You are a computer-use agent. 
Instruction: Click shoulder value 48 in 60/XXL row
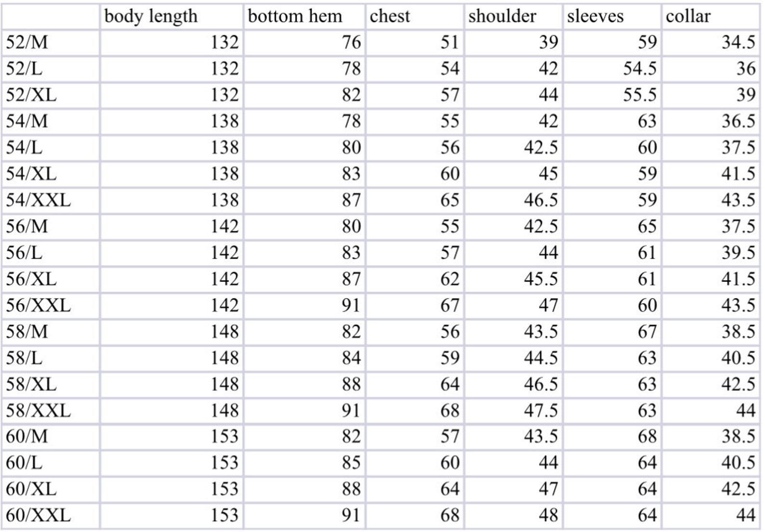pyautogui.click(x=548, y=516)
